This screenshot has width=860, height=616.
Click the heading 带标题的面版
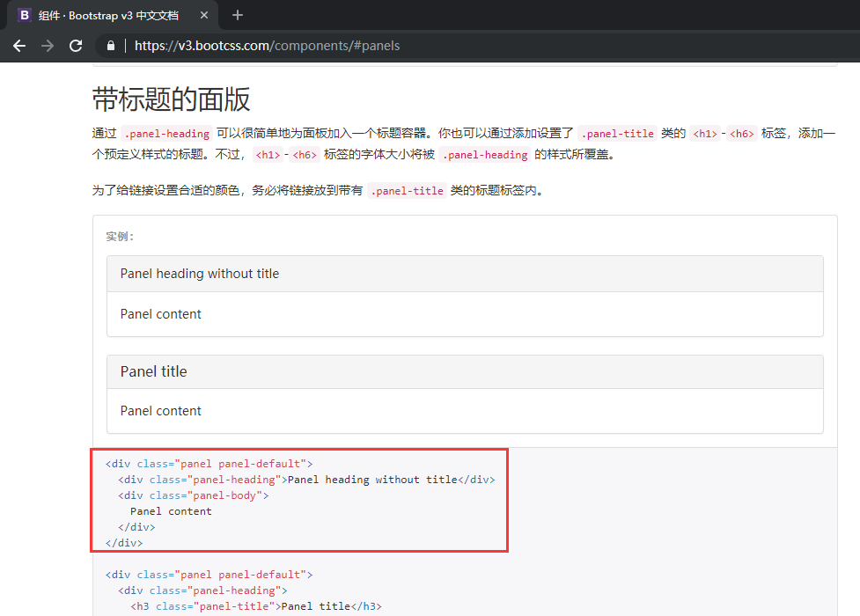(x=171, y=99)
